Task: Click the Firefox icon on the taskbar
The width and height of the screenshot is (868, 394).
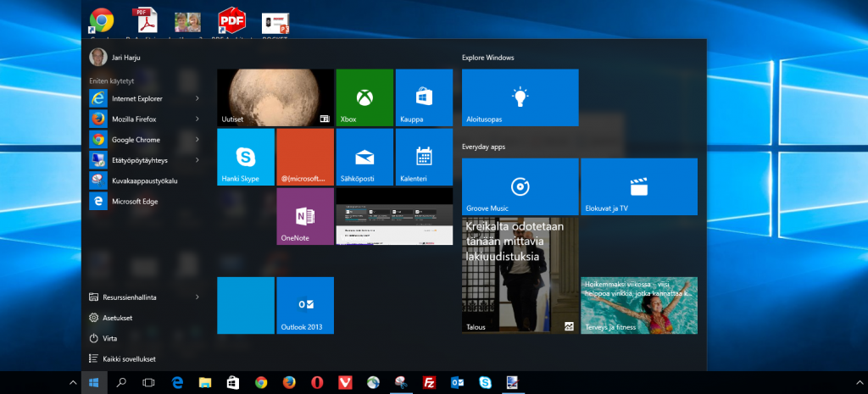Action: 289,382
